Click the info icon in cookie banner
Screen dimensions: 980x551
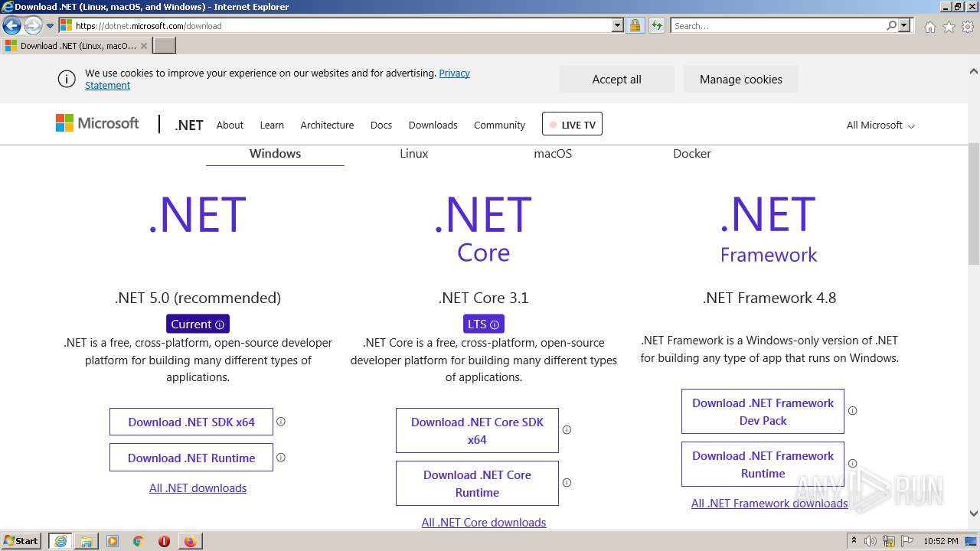(67, 79)
